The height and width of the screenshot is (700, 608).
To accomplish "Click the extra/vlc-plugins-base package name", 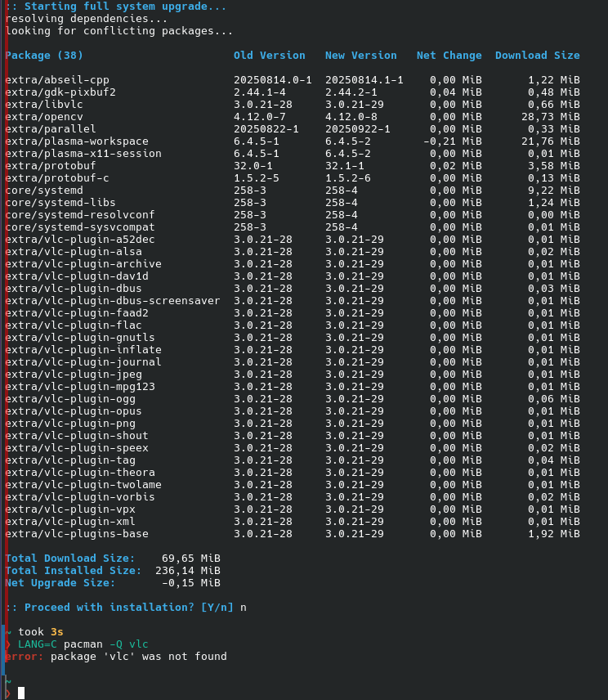I will coord(77,534).
